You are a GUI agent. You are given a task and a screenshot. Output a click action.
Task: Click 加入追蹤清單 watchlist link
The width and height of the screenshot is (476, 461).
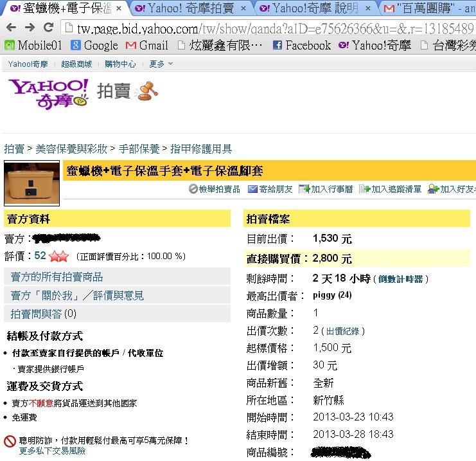[390, 189]
